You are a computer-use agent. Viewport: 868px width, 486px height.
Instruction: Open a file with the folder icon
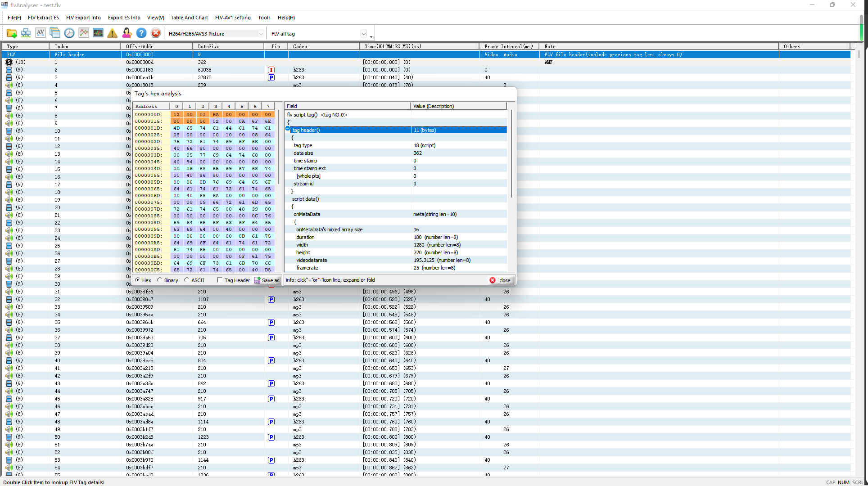tap(12, 33)
